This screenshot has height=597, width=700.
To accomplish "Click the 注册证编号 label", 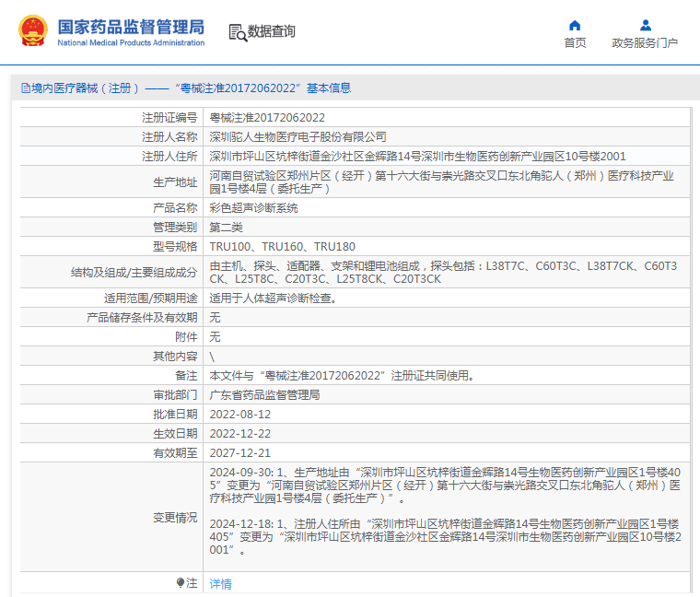I will [169, 117].
